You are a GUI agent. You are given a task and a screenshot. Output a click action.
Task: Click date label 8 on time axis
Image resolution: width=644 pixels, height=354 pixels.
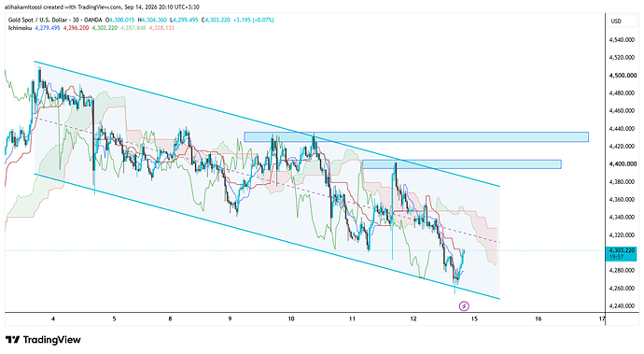tap(170, 319)
